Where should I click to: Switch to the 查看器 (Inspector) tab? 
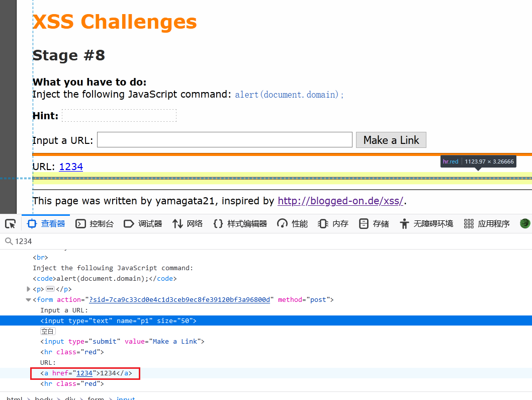tap(46, 223)
